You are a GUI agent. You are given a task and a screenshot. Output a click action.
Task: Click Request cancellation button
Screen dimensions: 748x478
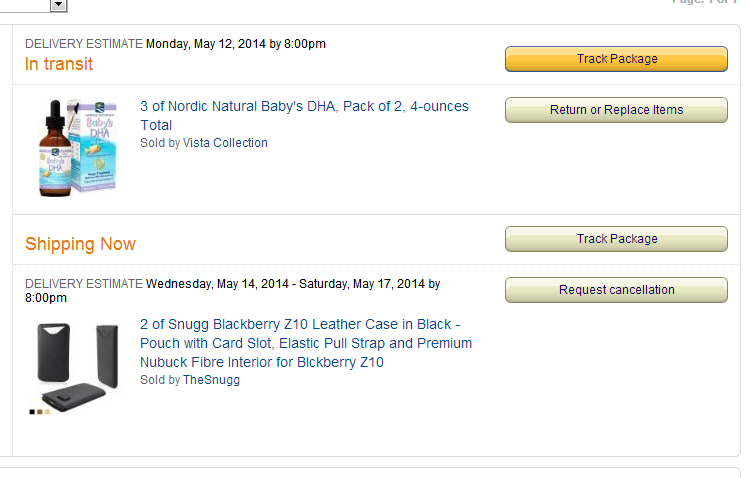(616, 290)
